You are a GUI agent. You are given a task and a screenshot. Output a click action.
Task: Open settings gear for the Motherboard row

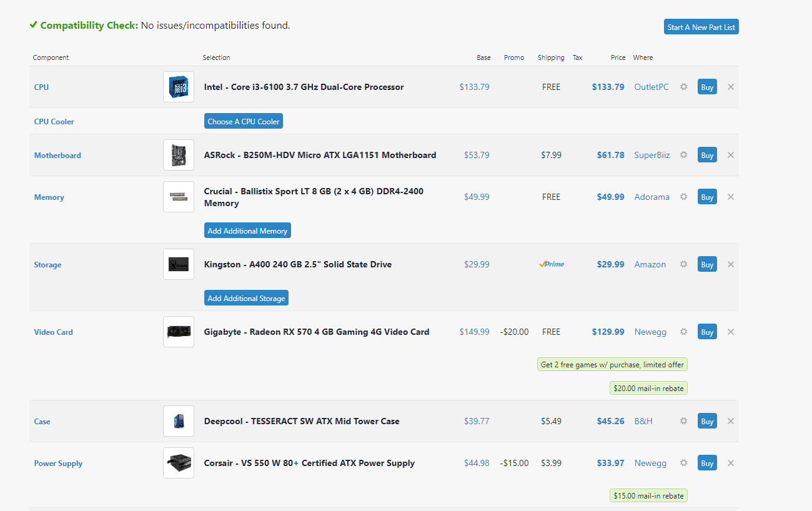683,155
